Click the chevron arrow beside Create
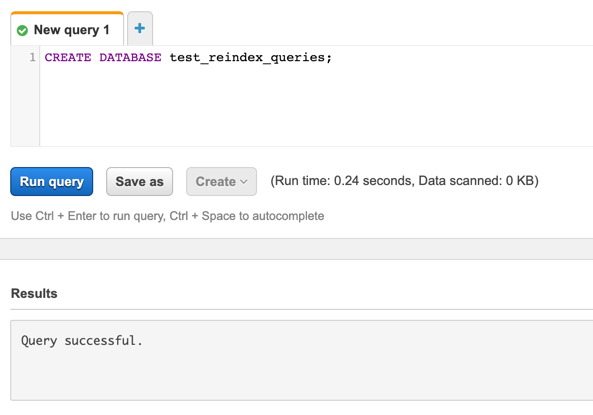The image size is (593, 415). coord(244,182)
